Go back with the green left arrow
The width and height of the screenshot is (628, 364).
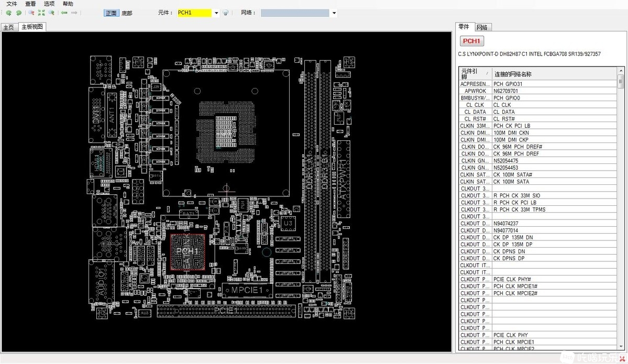[64, 13]
